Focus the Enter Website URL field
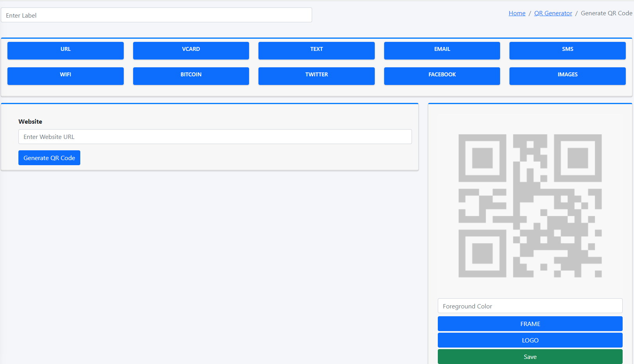Viewport: 634px width, 364px height. pos(215,137)
